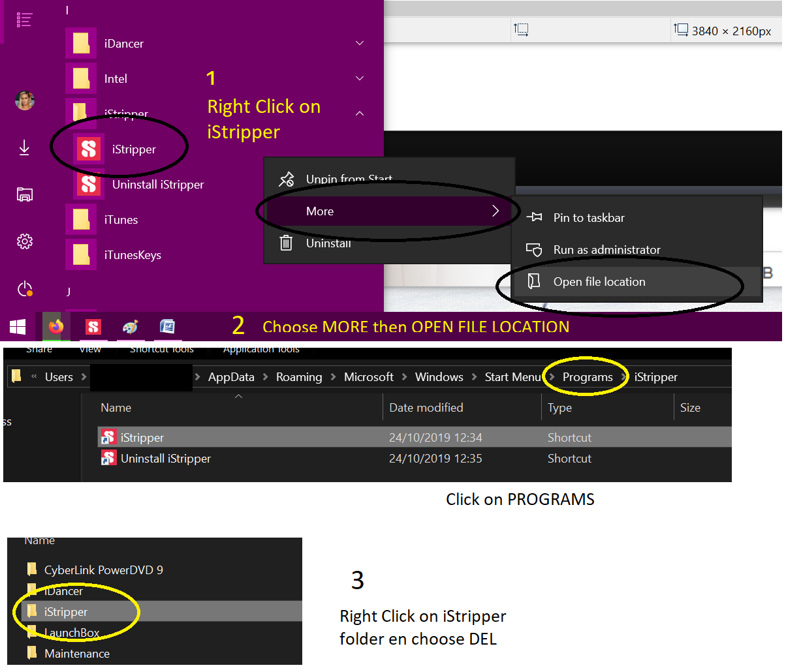Click Programs in the address breadcrumb
Screen dimensions: 786x672
(x=588, y=377)
